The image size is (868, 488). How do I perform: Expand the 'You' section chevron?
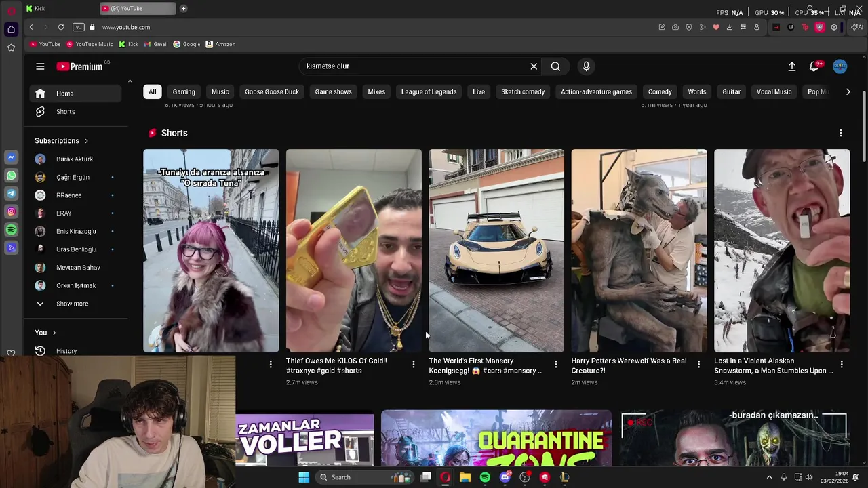54,333
